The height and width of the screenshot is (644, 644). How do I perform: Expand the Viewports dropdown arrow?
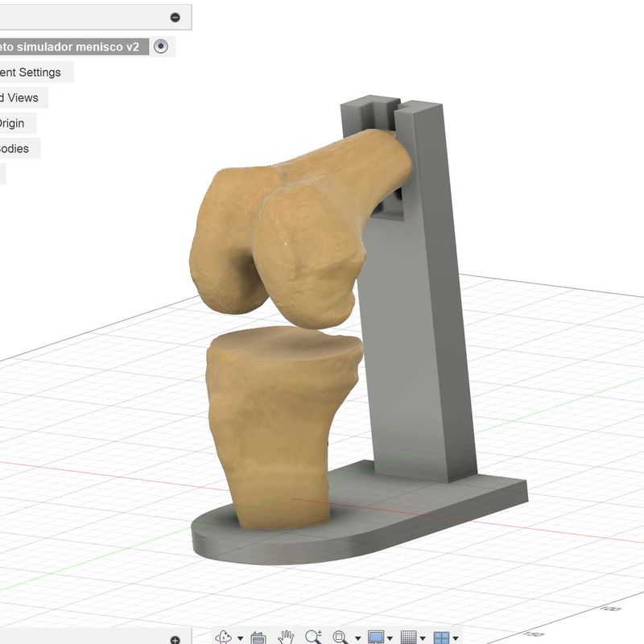click(x=456, y=638)
